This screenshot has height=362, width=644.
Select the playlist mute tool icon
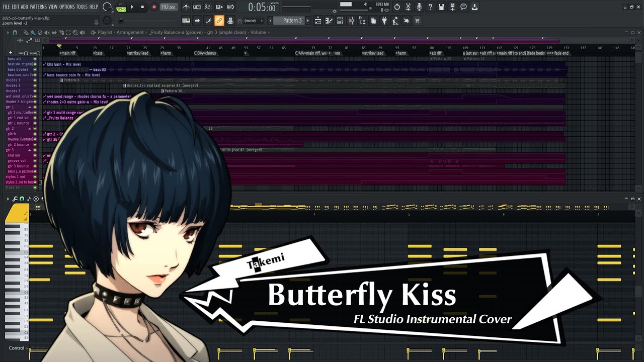click(x=46, y=32)
